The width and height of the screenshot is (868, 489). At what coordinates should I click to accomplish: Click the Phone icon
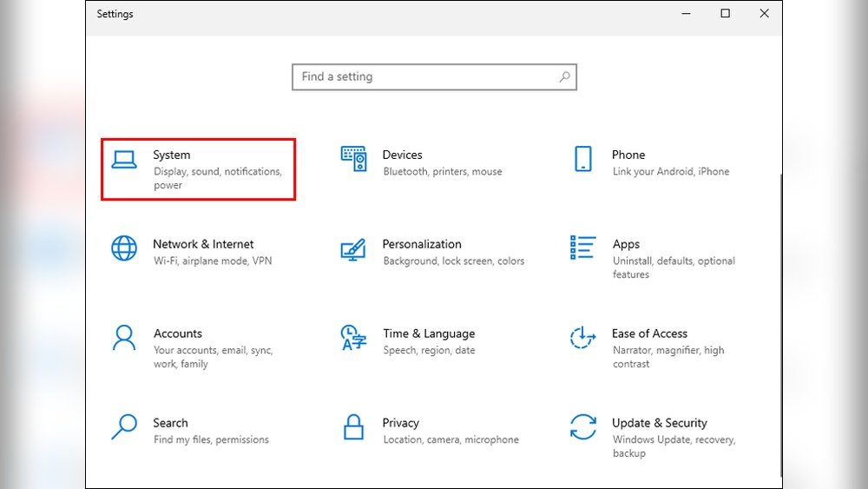pyautogui.click(x=582, y=159)
